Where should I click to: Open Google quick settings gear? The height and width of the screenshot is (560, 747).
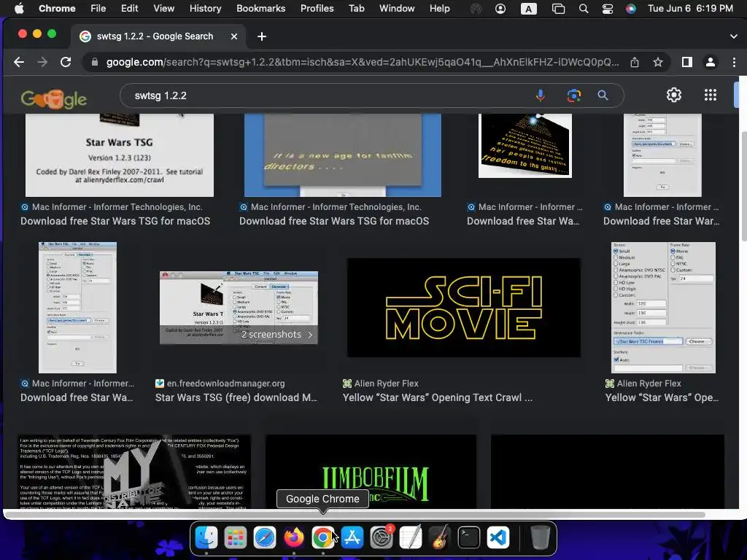coord(673,96)
